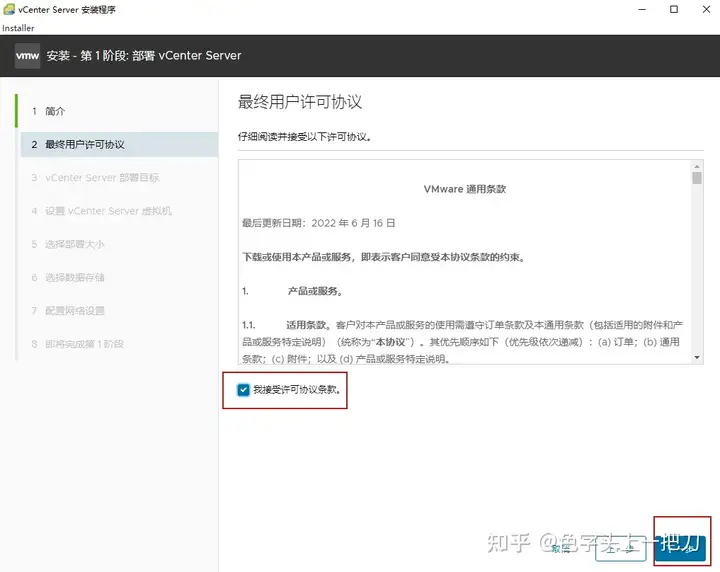720x572 pixels.
Task: Open the Installer menu
Action: [x=18, y=28]
